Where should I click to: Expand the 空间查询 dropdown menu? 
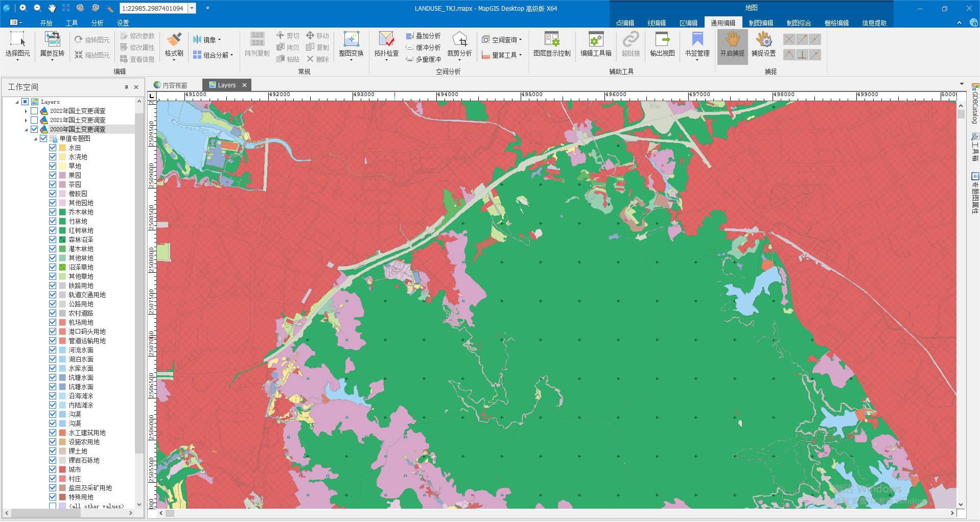coord(520,40)
